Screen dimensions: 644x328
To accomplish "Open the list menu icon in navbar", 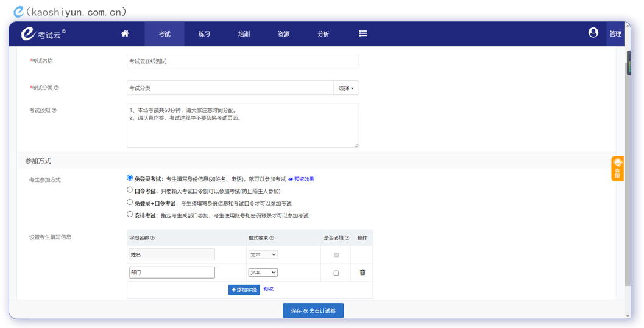I will coord(363,33).
